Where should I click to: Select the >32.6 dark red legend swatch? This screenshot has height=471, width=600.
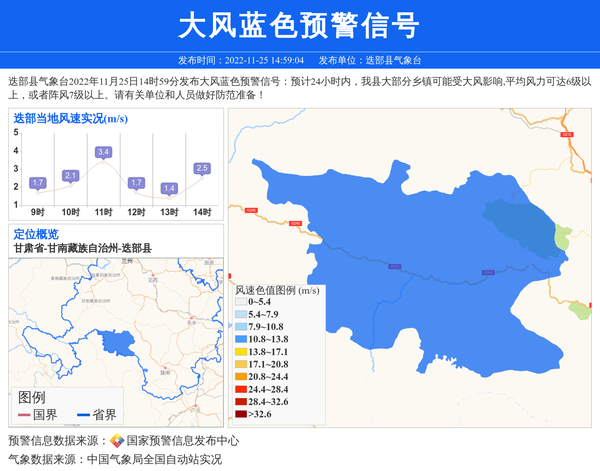point(241,414)
